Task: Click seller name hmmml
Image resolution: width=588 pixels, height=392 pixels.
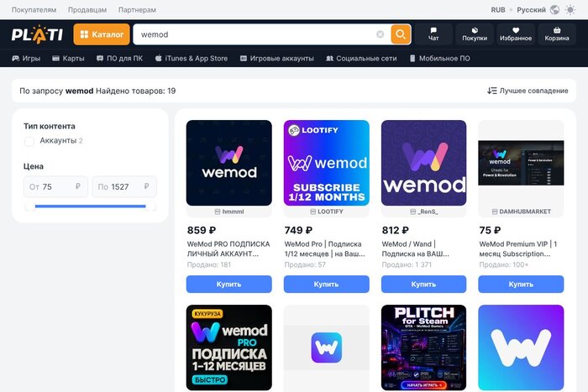Action: click(x=233, y=212)
